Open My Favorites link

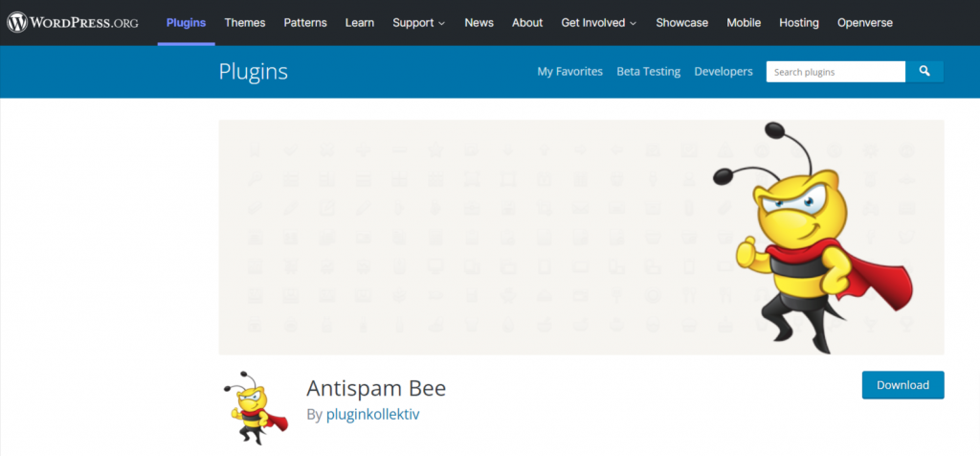(570, 71)
